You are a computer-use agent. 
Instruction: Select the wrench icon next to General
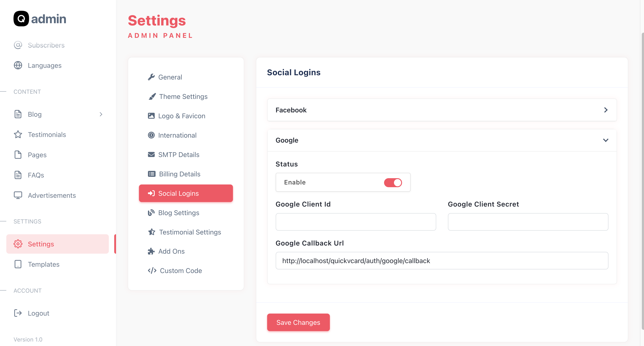point(152,77)
